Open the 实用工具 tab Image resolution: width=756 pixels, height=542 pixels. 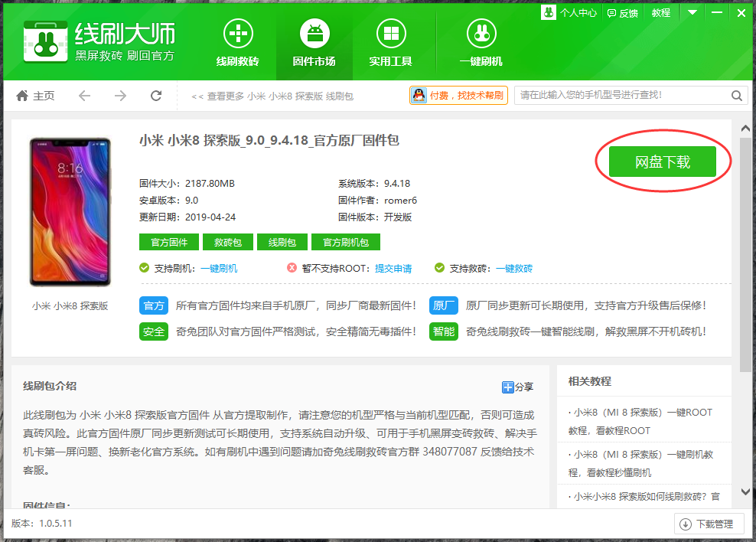[391, 44]
